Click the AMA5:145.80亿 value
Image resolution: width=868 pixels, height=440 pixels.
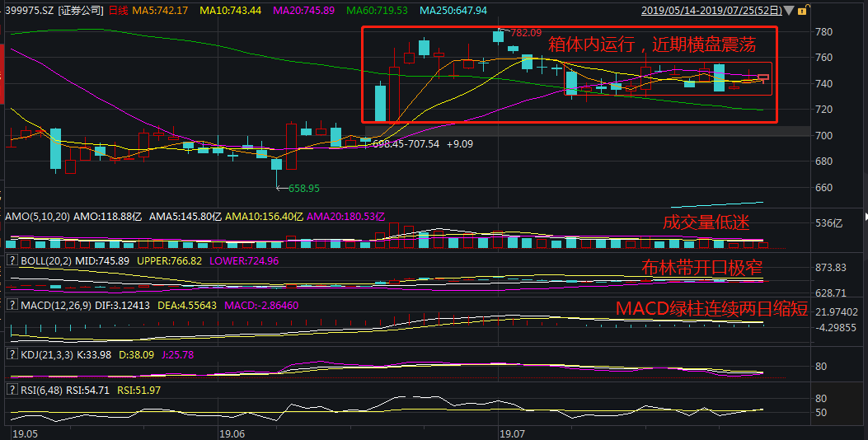(x=185, y=217)
